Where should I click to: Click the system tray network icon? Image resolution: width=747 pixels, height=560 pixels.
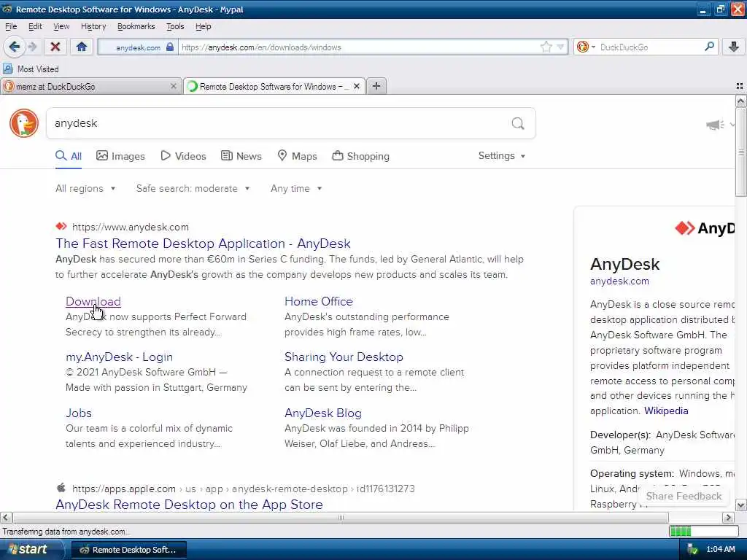point(692,550)
